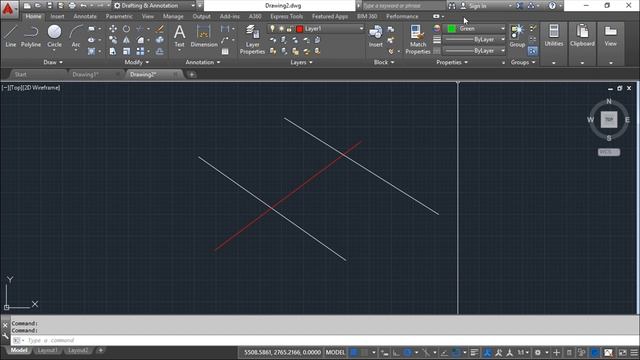Open Layer Properties manager
The image size is (640, 360).
pos(252,39)
